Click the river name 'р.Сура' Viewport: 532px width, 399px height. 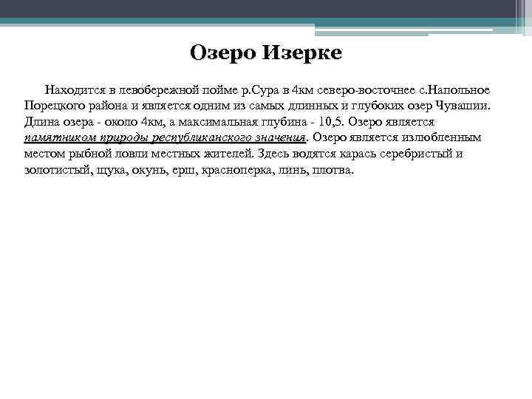coord(260,90)
